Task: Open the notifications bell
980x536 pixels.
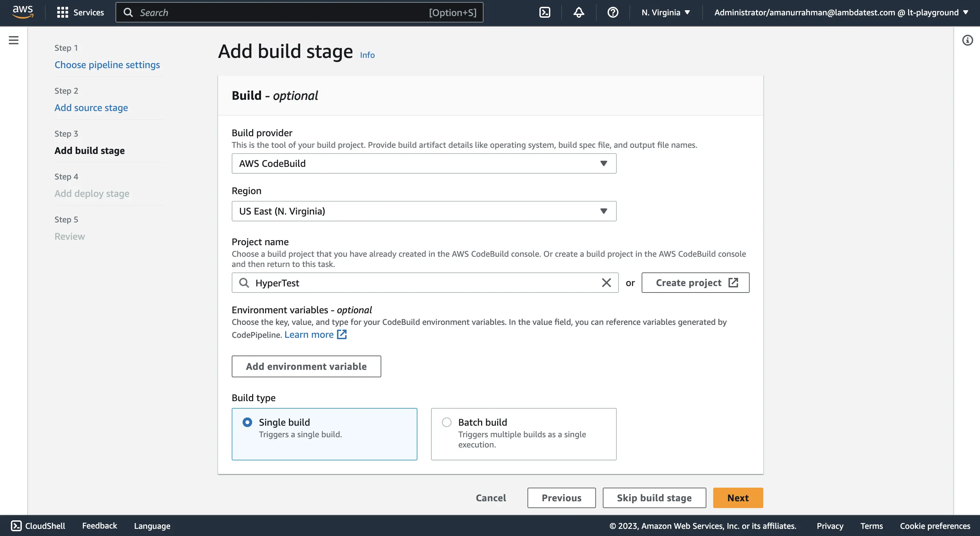Action: point(579,12)
